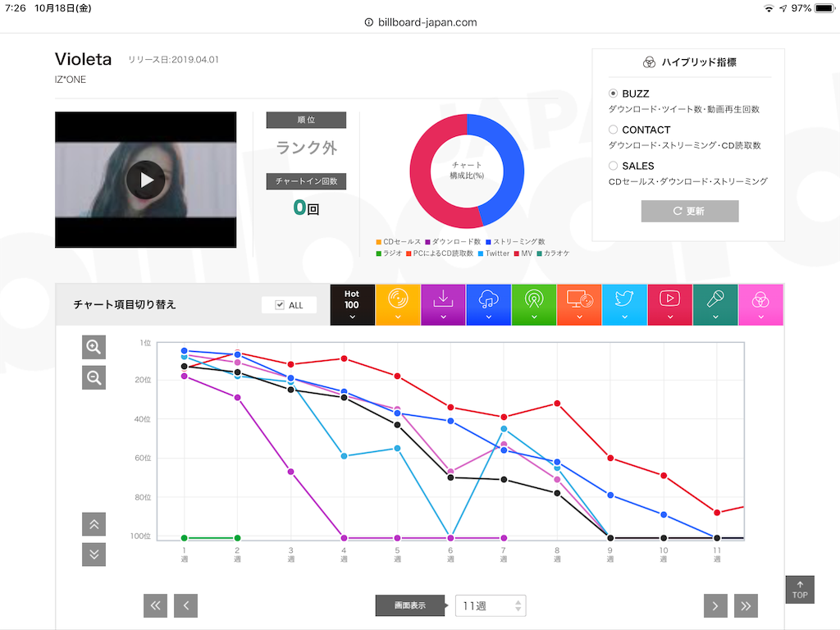The width and height of the screenshot is (840, 630).
Task: Toggle the purple download chart icon
Action: [x=443, y=305]
